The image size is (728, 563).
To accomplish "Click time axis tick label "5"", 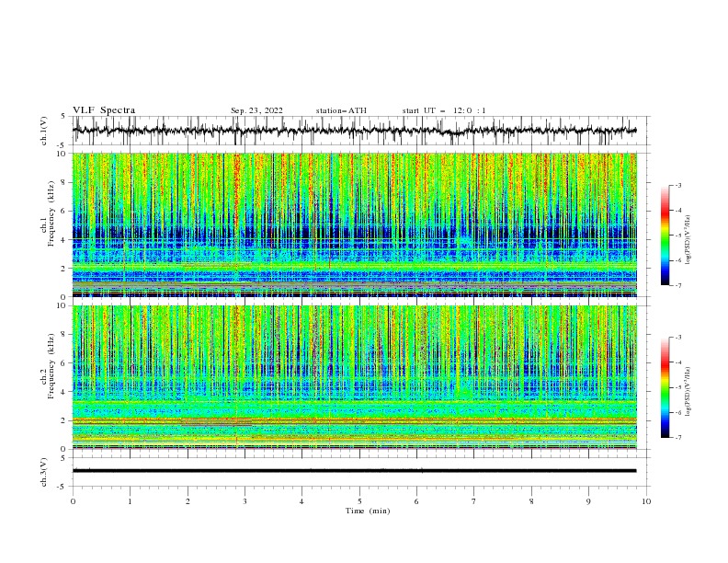I will 359,501.
